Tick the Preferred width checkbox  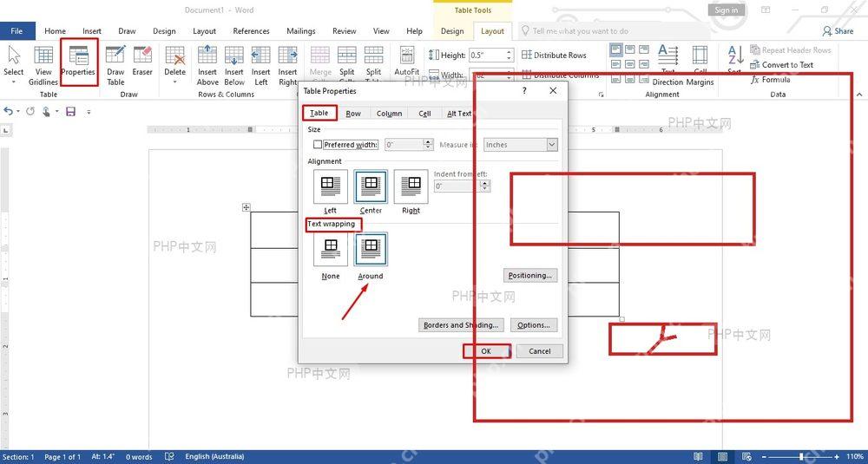tap(318, 145)
